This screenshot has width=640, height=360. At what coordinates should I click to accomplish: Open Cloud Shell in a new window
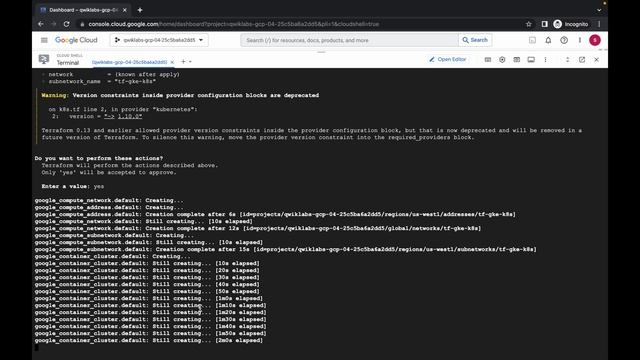coord(582,60)
